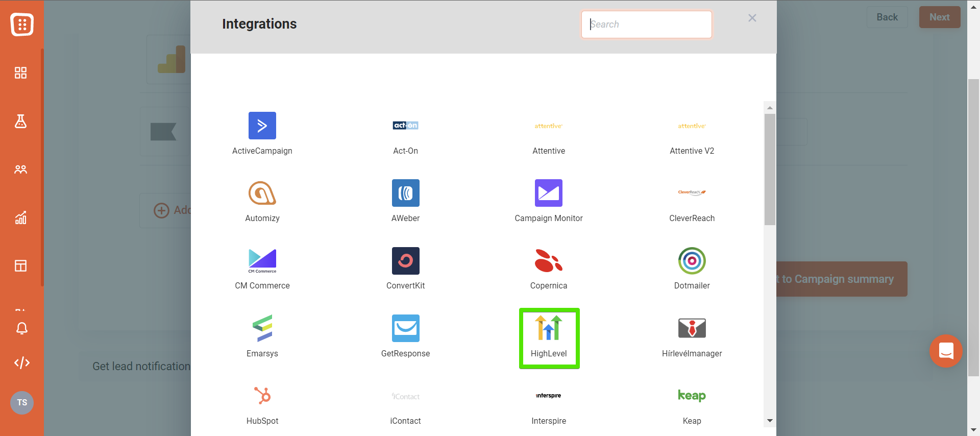Choose the GetResponse envelope icon
Viewport: 980px width, 436px height.
405,328
